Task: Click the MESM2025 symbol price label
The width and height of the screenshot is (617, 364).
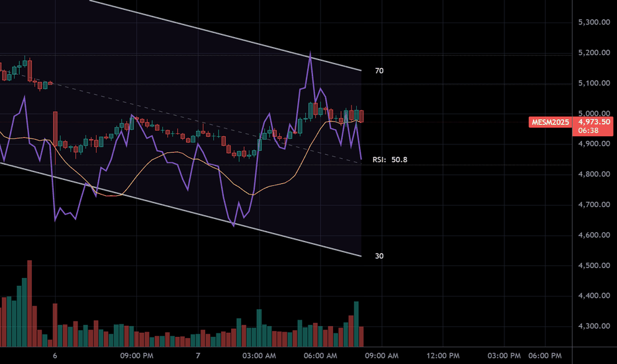Action: coord(550,122)
